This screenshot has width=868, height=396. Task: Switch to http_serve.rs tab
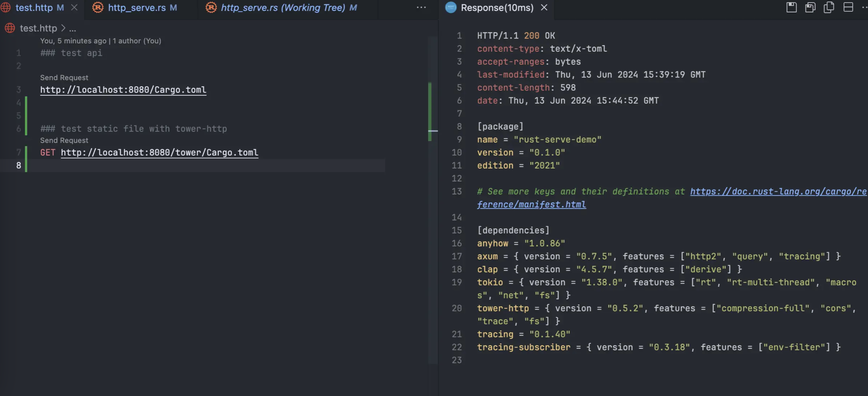pyautogui.click(x=137, y=8)
